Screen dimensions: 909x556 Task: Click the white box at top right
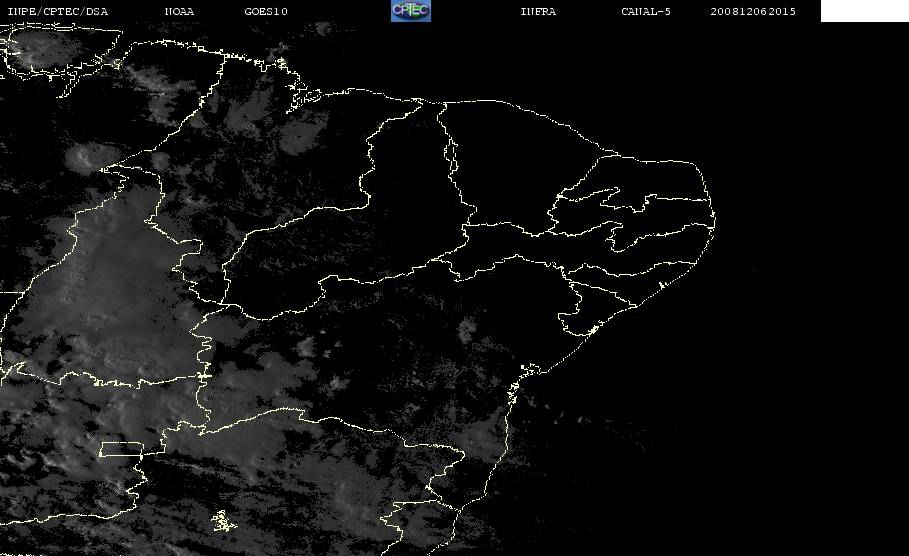coord(865,11)
